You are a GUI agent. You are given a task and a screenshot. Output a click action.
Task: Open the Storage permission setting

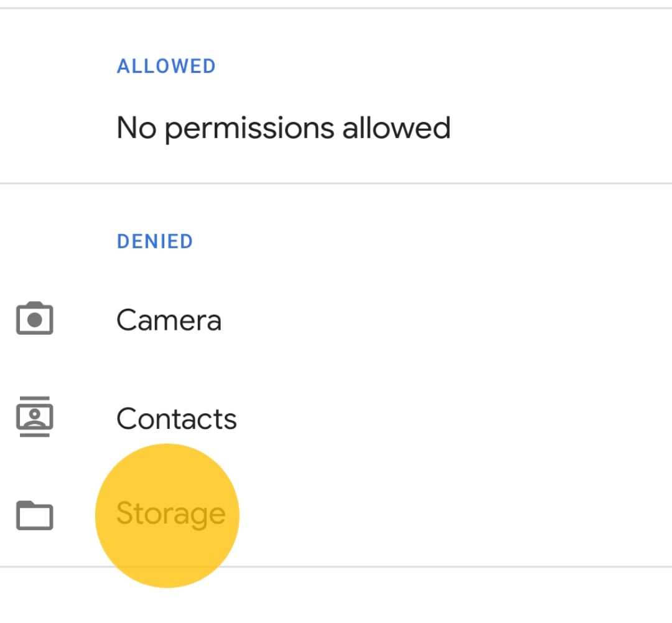[x=336, y=515]
